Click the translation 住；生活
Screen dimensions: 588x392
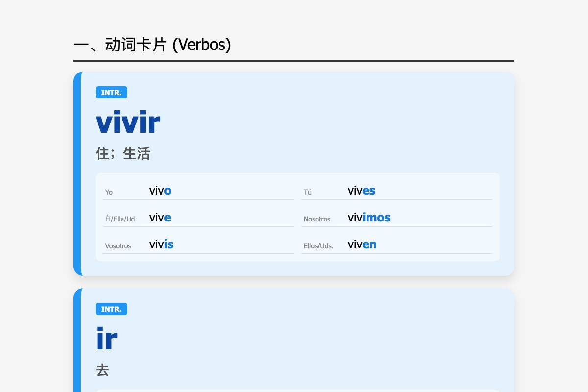coord(123,153)
